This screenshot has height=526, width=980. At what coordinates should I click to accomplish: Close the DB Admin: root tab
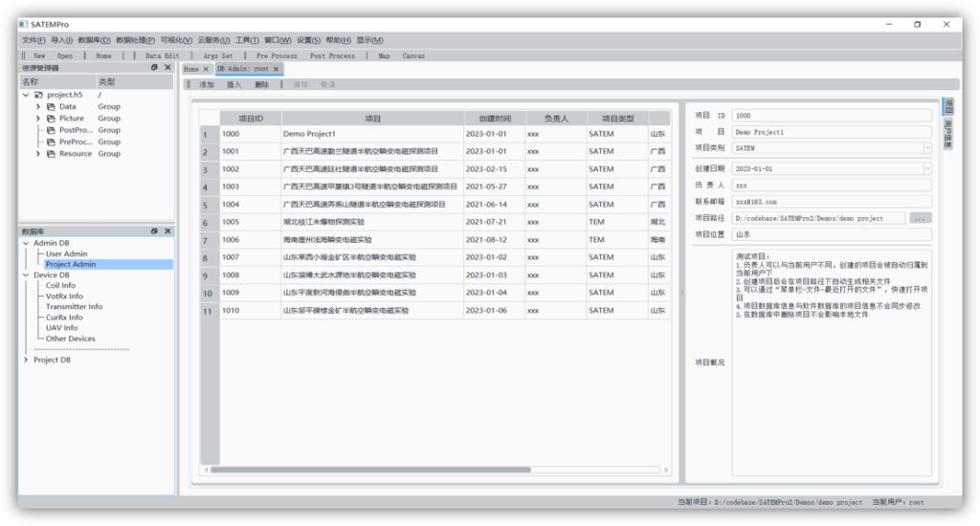click(277, 69)
